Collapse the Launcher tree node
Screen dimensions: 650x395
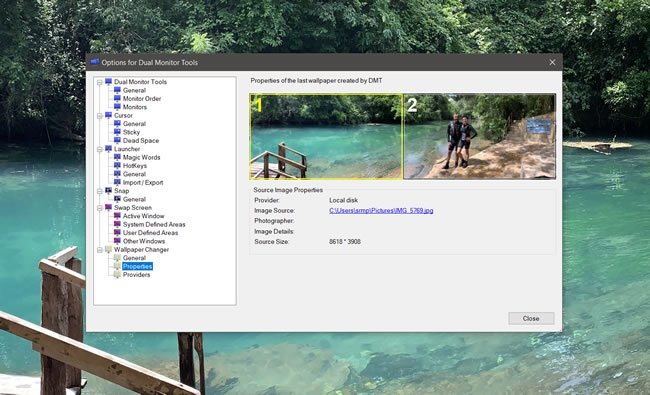[99, 149]
